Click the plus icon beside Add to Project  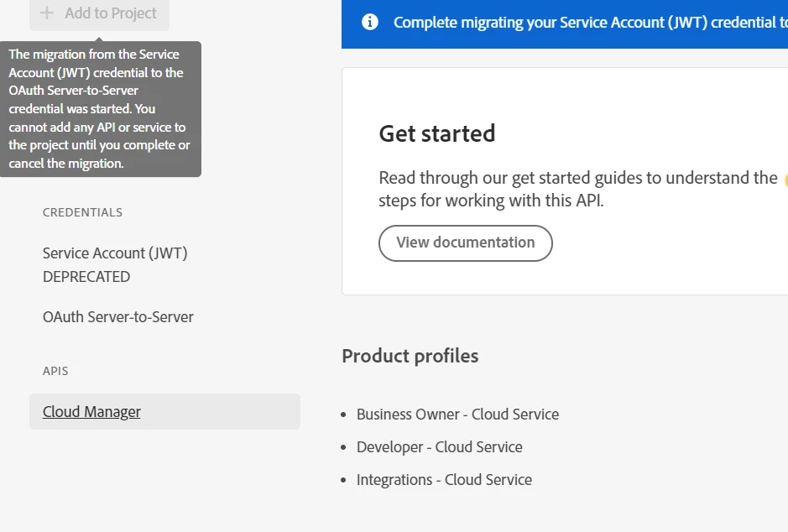click(x=47, y=13)
